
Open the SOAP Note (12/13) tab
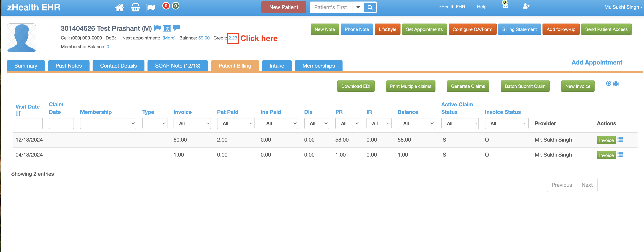tap(178, 66)
